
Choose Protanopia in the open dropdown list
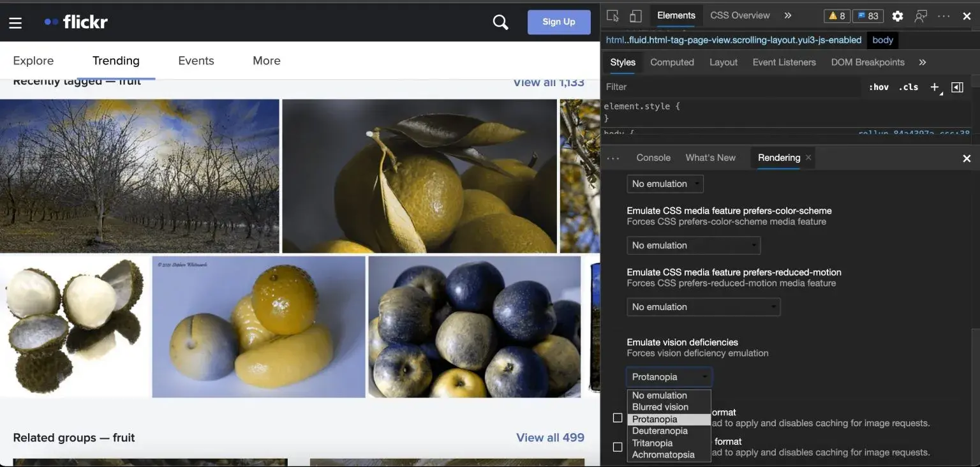pyautogui.click(x=669, y=419)
